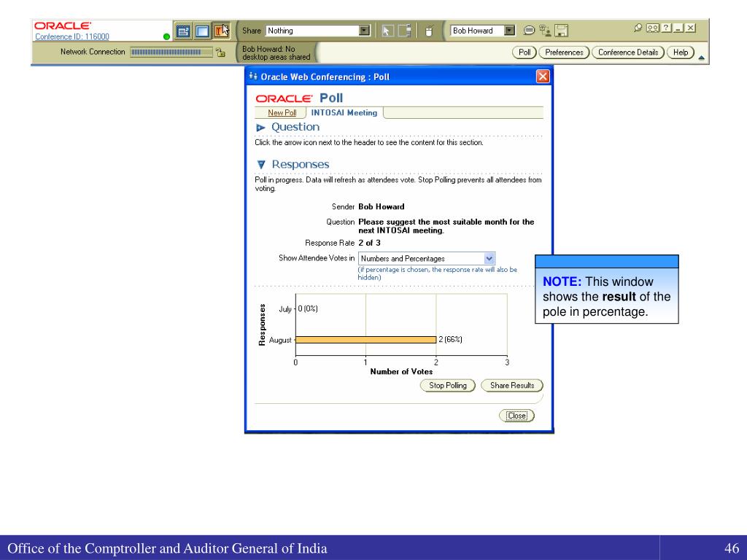This screenshot has width=747, height=560.
Task: Click the Oracle Web Conferencing : Poll title bar icon
Action: click(x=253, y=77)
